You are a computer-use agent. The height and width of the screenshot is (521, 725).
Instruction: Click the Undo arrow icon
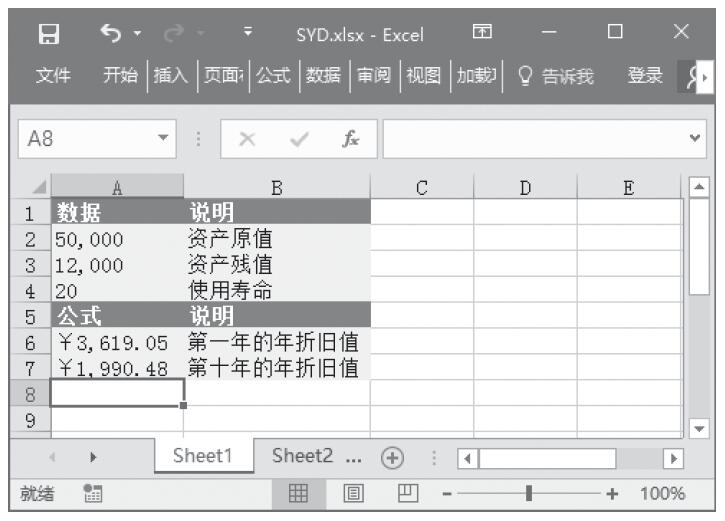[x=110, y=34]
